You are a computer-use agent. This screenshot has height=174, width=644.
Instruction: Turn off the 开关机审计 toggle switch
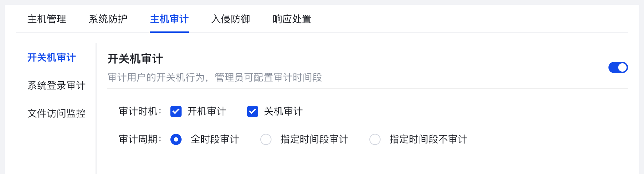tap(618, 67)
